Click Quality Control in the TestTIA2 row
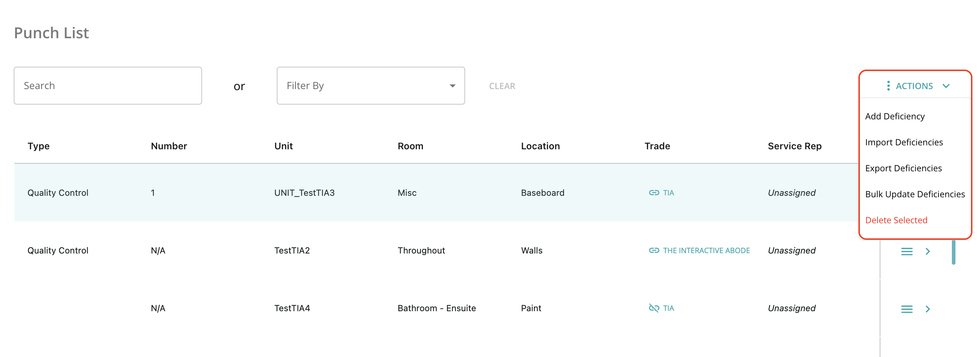980x357 pixels. pyautogui.click(x=58, y=251)
